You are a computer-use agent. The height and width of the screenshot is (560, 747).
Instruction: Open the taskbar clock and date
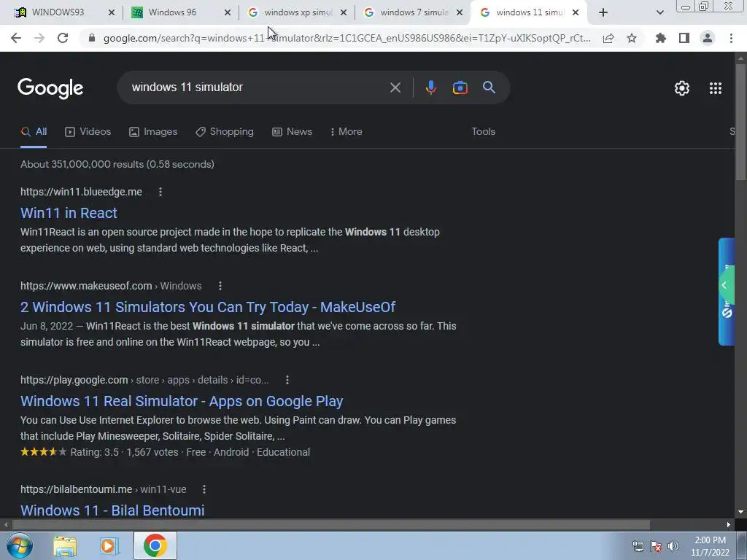(x=710, y=546)
